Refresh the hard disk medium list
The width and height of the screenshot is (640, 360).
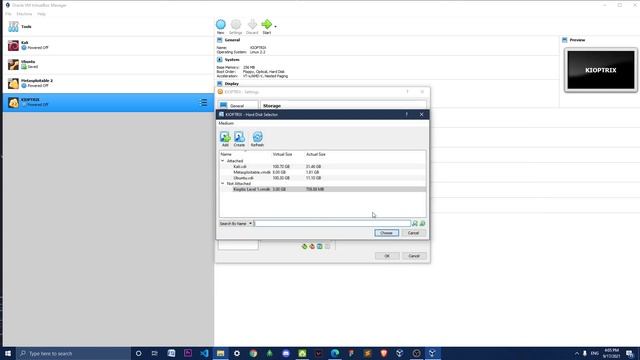tap(257, 139)
